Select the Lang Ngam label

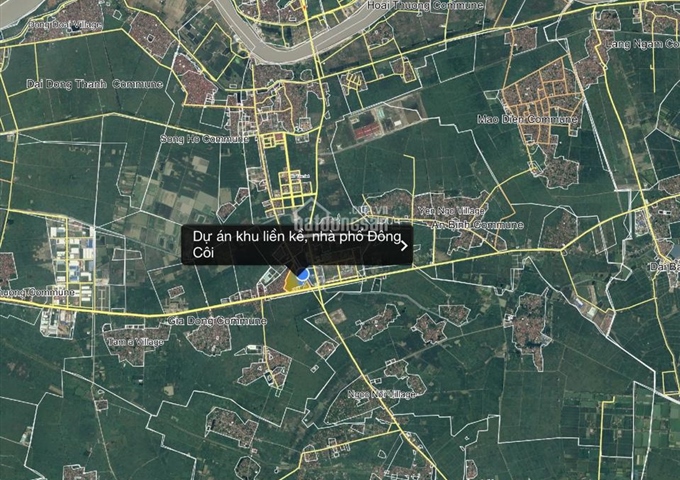pyautogui.click(x=643, y=44)
